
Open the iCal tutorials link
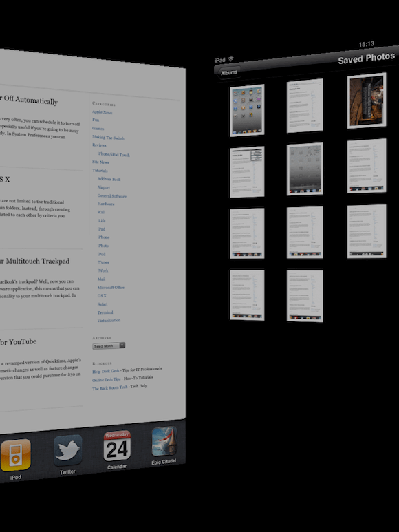(100, 212)
